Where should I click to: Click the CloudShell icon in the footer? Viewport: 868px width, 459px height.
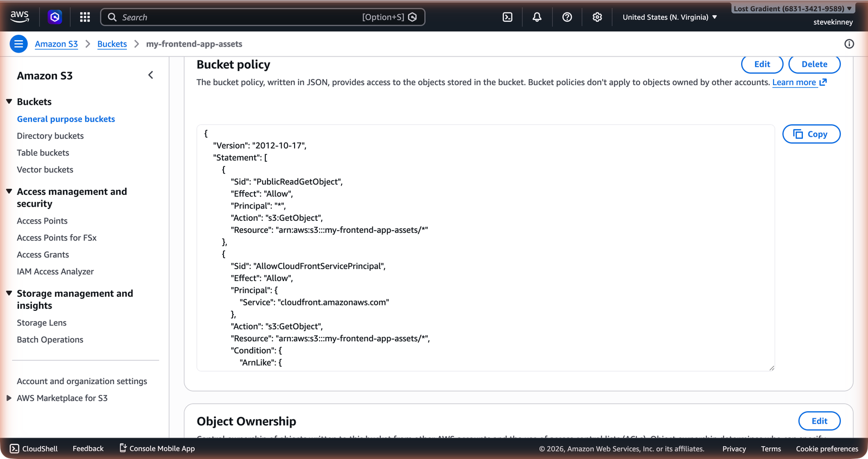15,449
